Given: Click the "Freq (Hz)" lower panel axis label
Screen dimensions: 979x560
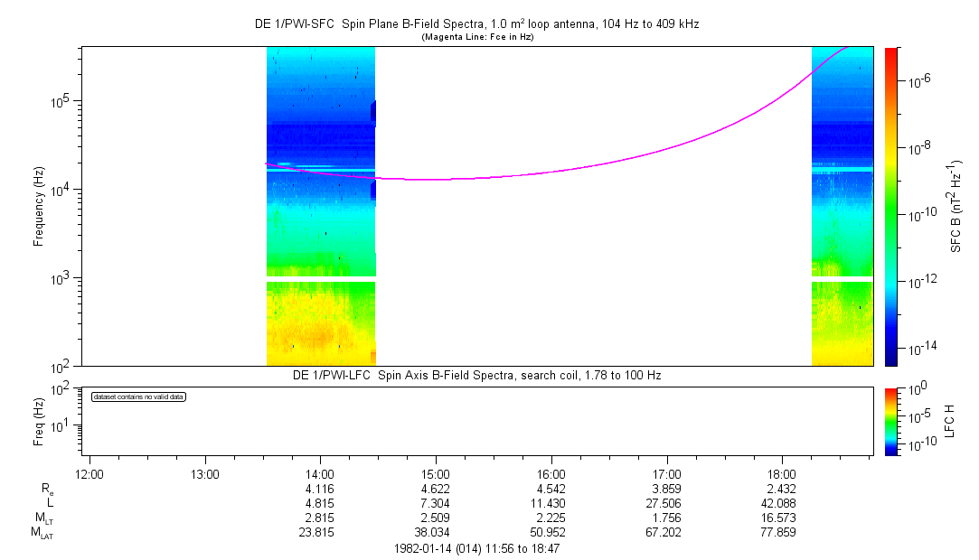Looking at the screenshot, I should pos(39,420).
